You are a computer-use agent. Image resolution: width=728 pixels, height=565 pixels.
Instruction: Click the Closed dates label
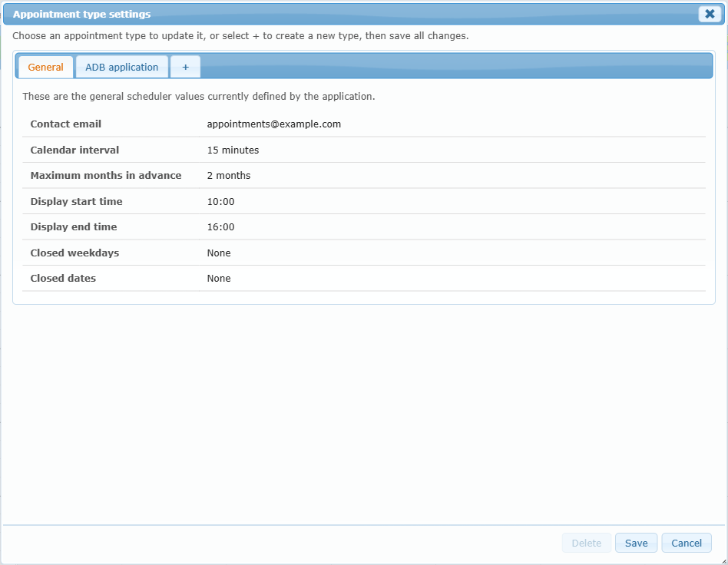point(63,279)
